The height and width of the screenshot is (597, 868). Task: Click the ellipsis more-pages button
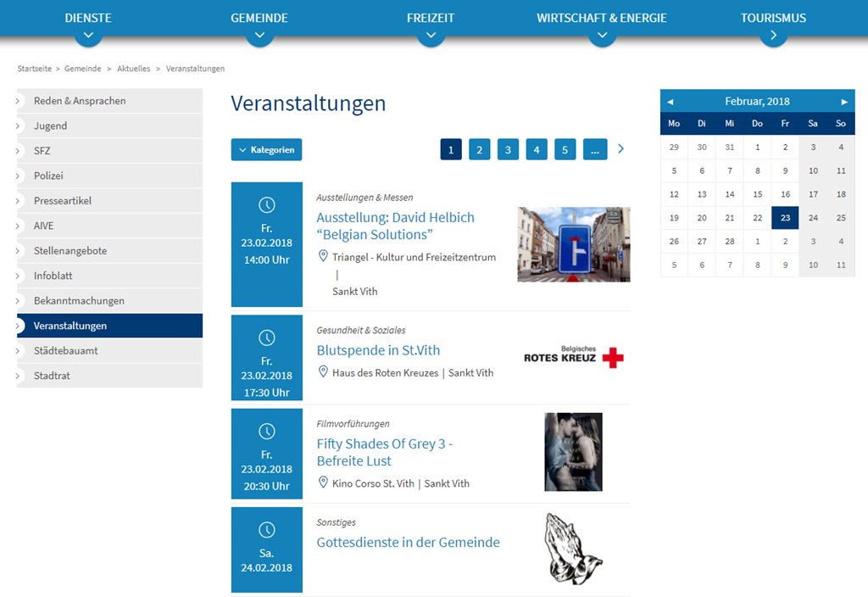pyautogui.click(x=595, y=149)
